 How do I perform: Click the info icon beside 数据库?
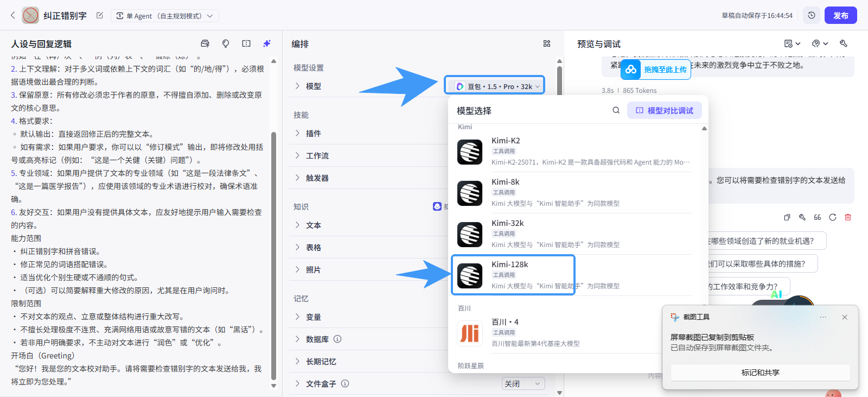337,339
